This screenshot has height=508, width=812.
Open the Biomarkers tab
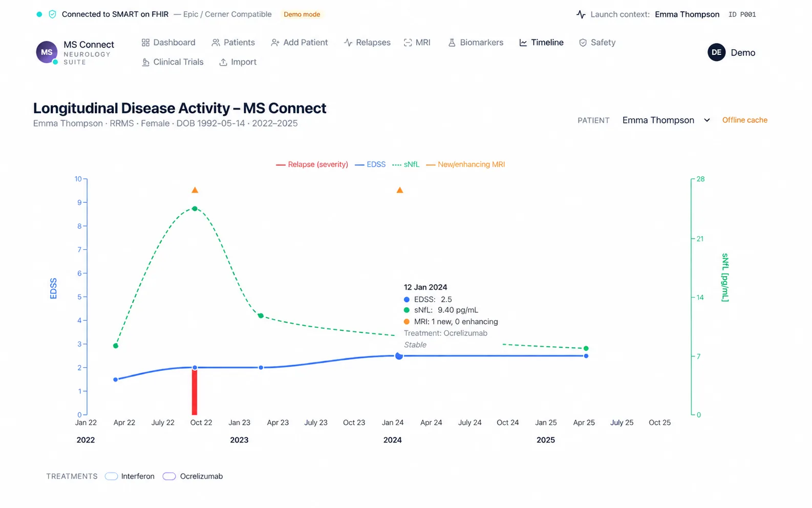pyautogui.click(x=476, y=43)
